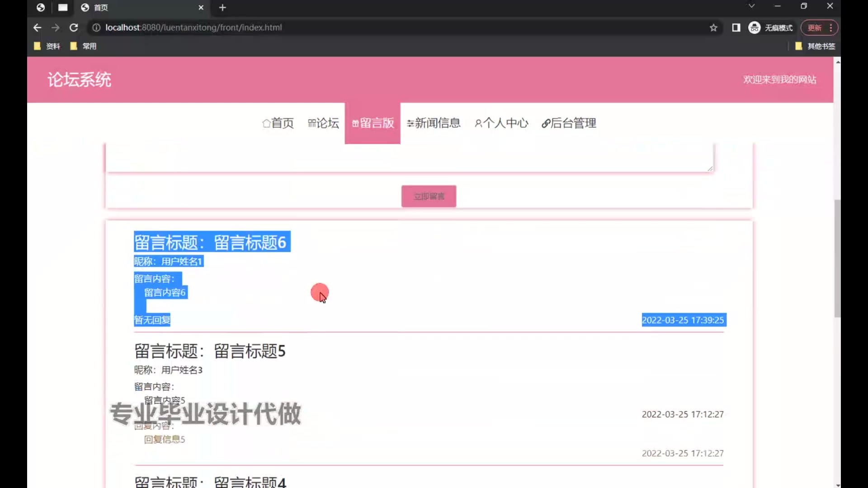Click the browser back arrow
Image resolution: width=868 pixels, height=488 pixels.
(x=37, y=28)
